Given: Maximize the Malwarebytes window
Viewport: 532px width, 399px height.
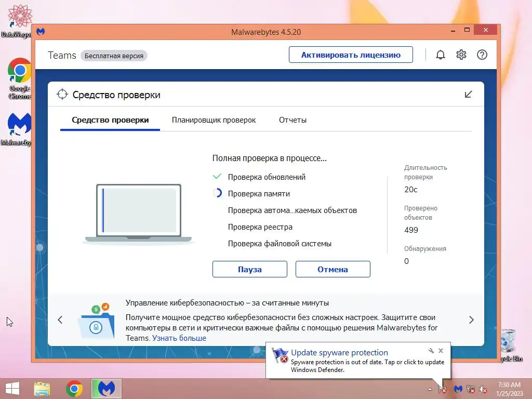Looking at the screenshot, I should tap(467, 30).
